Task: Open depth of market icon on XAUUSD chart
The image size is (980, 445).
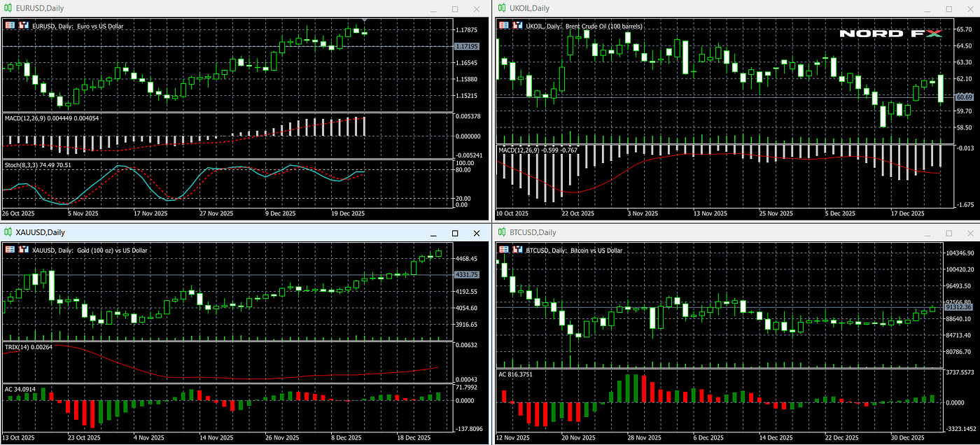Action: pos(24,250)
